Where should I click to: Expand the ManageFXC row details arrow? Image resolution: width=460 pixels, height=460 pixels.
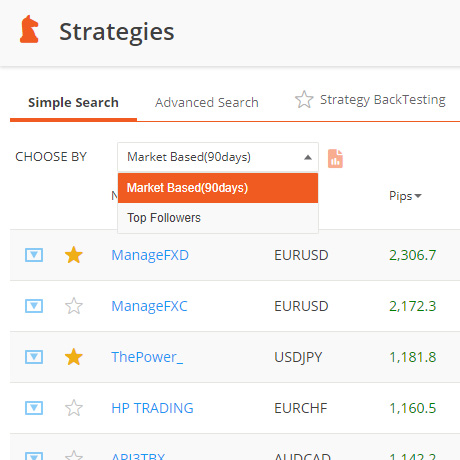coord(34,306)
